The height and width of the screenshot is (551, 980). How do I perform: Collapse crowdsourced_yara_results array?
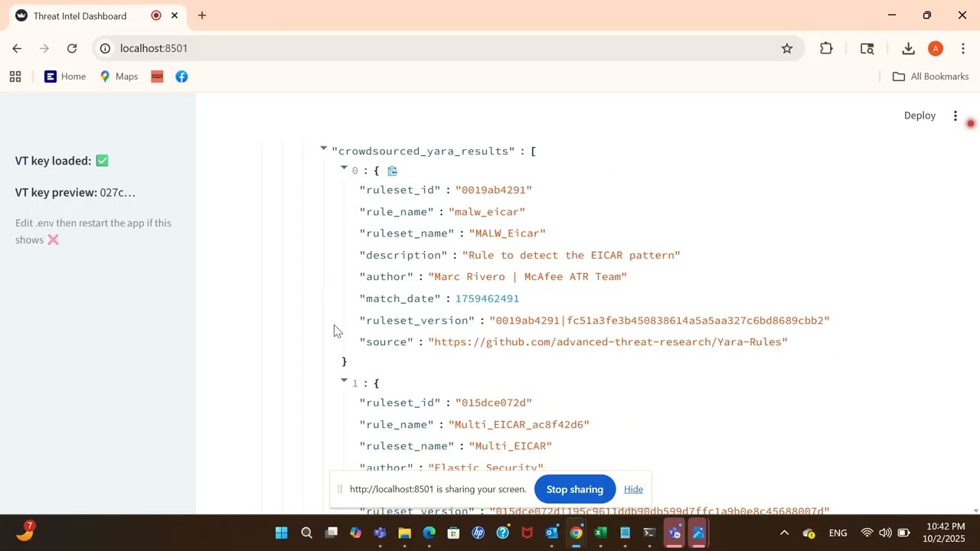pos(324,148)
